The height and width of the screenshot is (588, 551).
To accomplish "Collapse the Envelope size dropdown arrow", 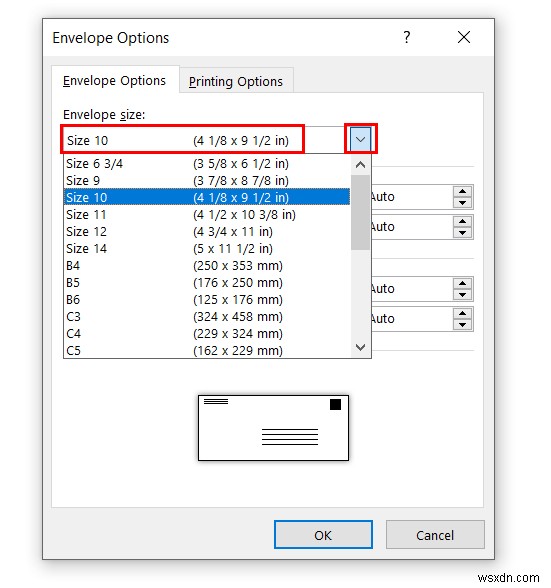I will [x=360, y=140].
